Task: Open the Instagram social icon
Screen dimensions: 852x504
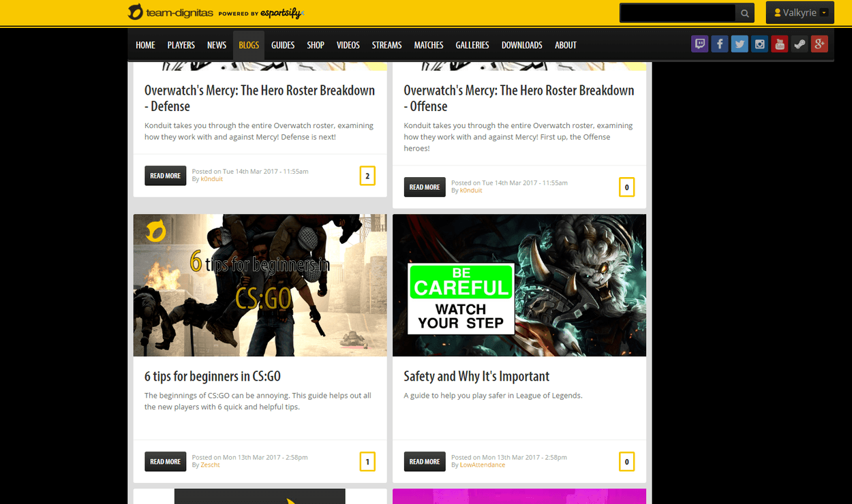Action: point(759,44)
